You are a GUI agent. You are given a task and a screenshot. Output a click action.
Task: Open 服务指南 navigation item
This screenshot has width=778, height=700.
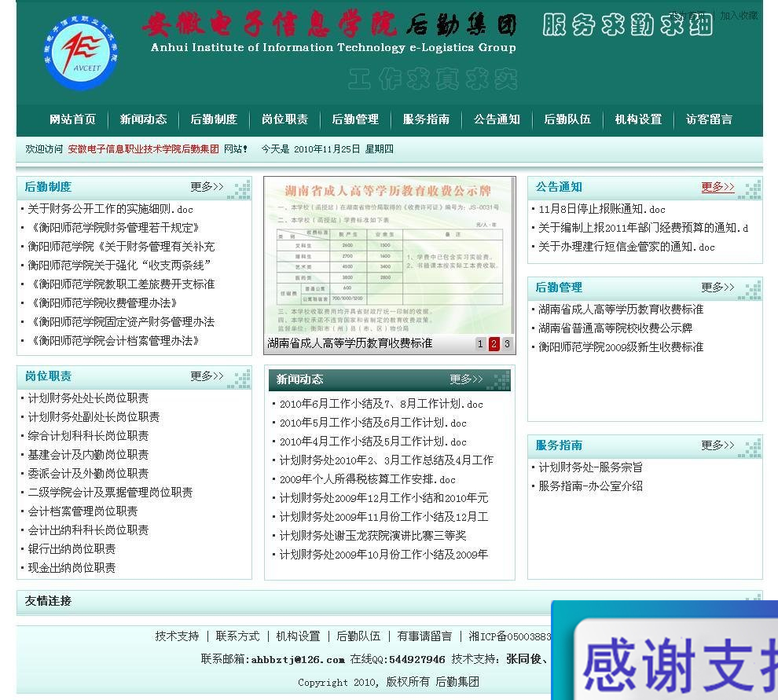(x=426, y=119)
